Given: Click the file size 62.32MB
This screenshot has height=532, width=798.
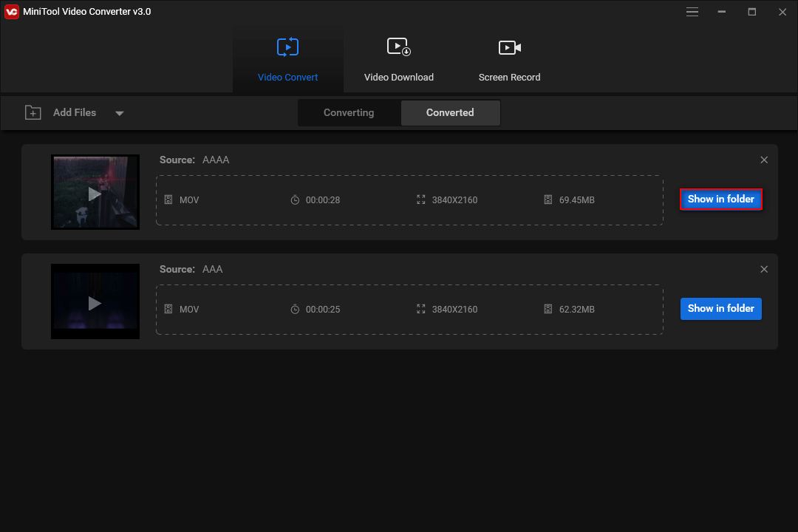Looking at the screenshot, I should [x=576, y=310].
